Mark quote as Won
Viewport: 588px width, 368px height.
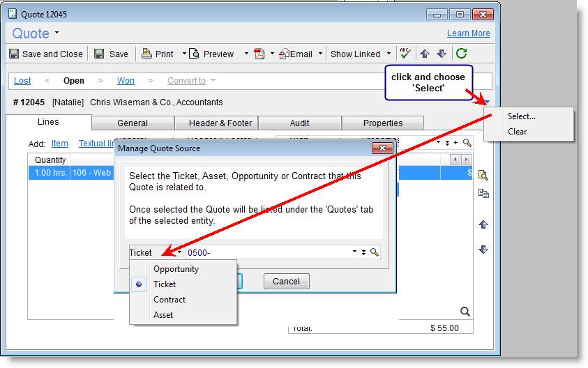point(126,81)
